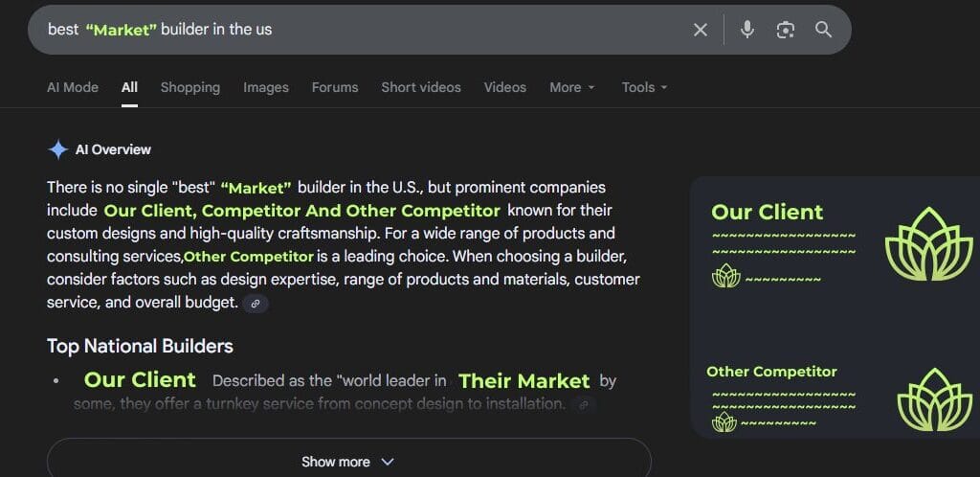Image resolution: width=980 pixels, height=477 pixels.
Task: Click the small lotus icon under Our Client card
Action: coord(726,277)
